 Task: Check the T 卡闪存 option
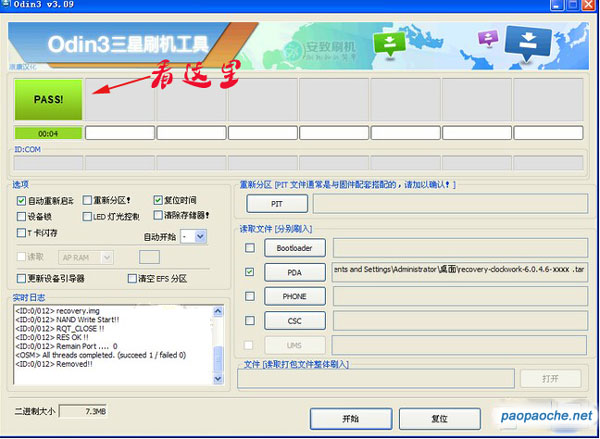[21, 233]
